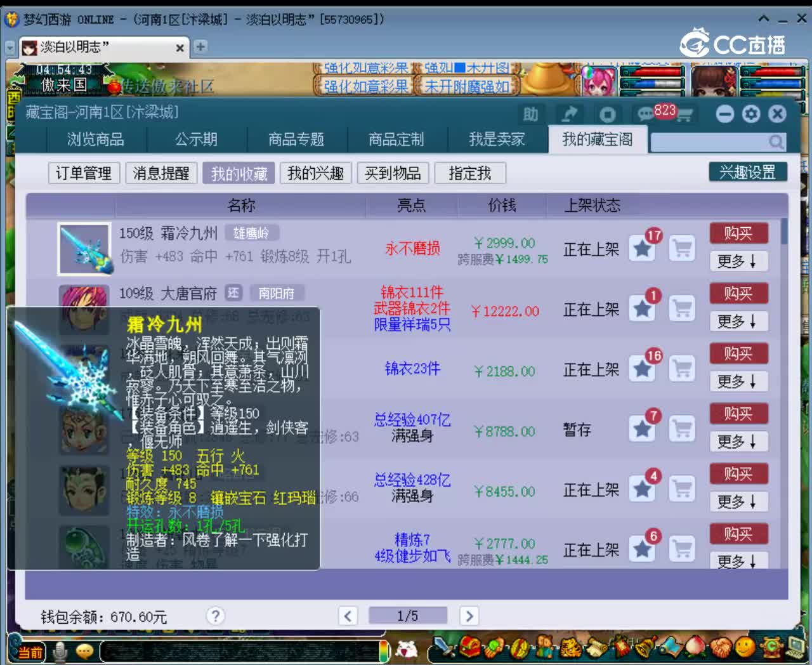Expand 更多 for the ¥12222.00 row
This screenshot has height=665, width=812.
[x=738, y=321]
